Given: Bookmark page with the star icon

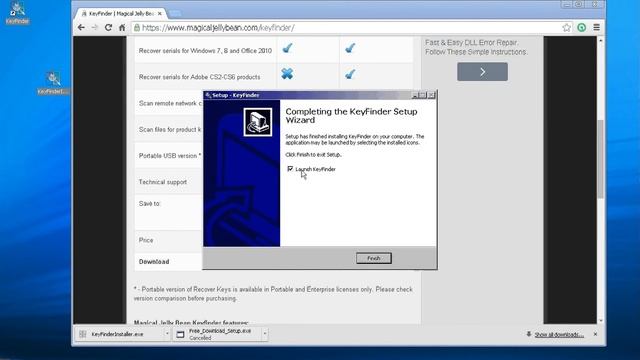Looking at the screenshot, I should click(566, 27).
